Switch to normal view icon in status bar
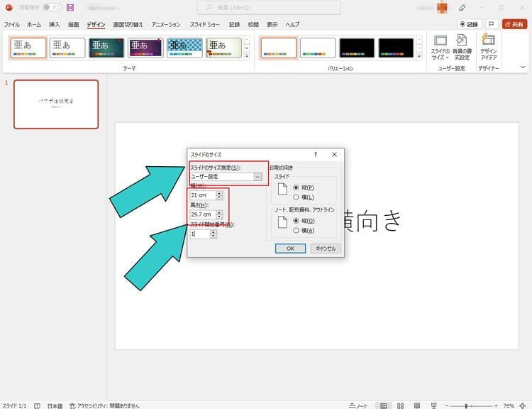This screenshot has height=409, width=532. click(x=383, y=405)
